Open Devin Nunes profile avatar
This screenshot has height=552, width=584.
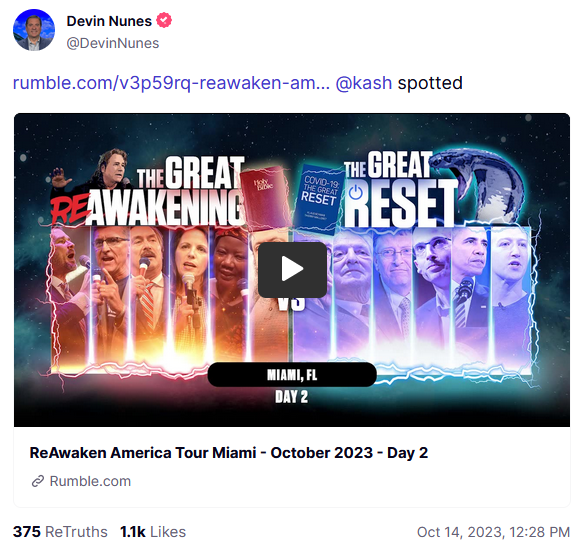[34, 30]
